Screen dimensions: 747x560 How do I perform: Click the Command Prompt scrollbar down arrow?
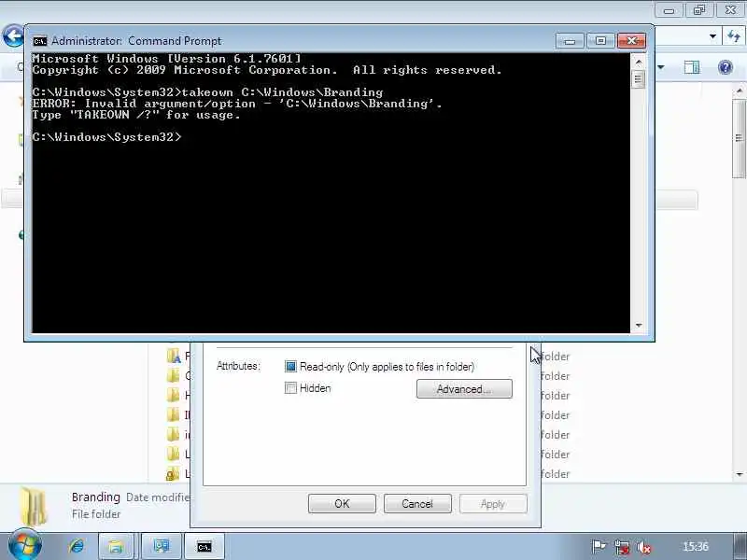coord(639,325)
